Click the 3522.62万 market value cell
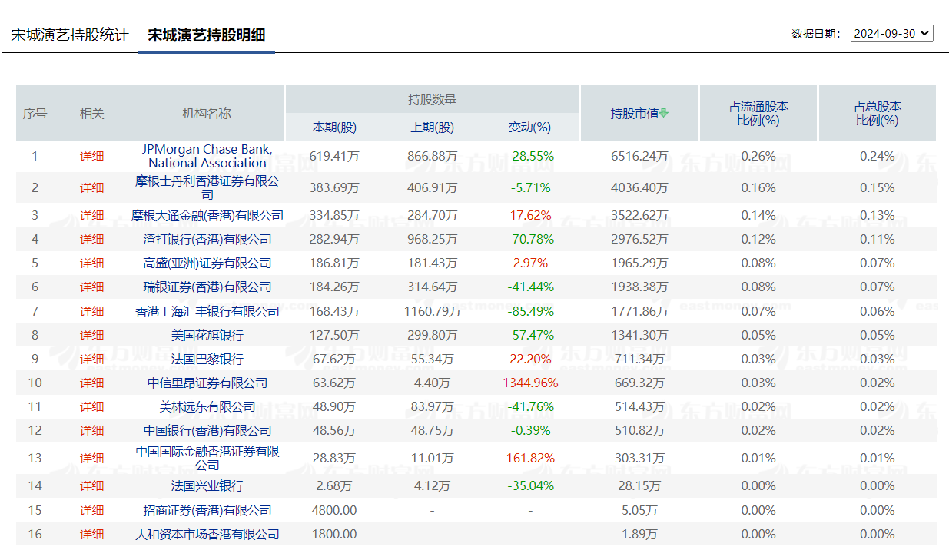This screenshot has height=560, width=949. 639,215
